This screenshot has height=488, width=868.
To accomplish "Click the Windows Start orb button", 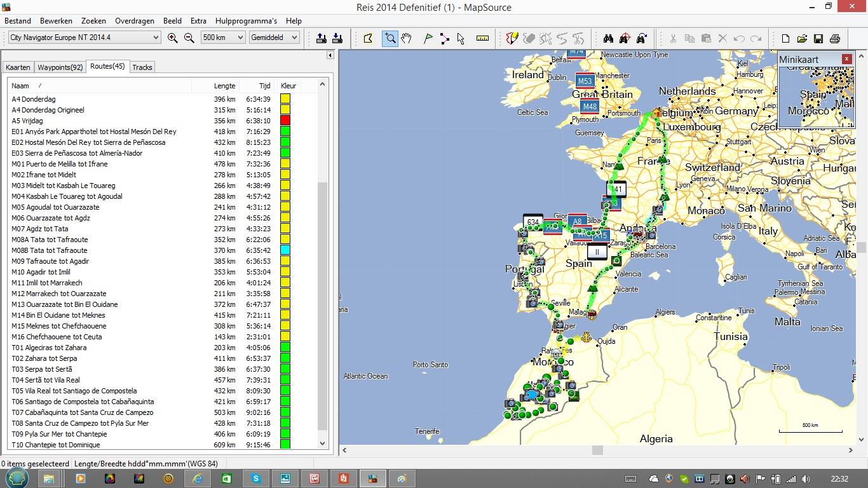I will (x=18, y=478).
